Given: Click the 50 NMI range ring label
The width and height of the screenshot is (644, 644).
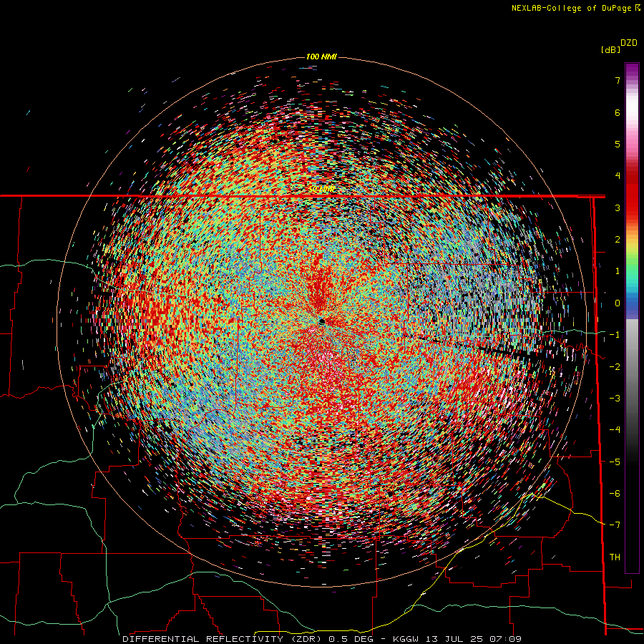Looking at the screenshot, I should tap(321, 190).
